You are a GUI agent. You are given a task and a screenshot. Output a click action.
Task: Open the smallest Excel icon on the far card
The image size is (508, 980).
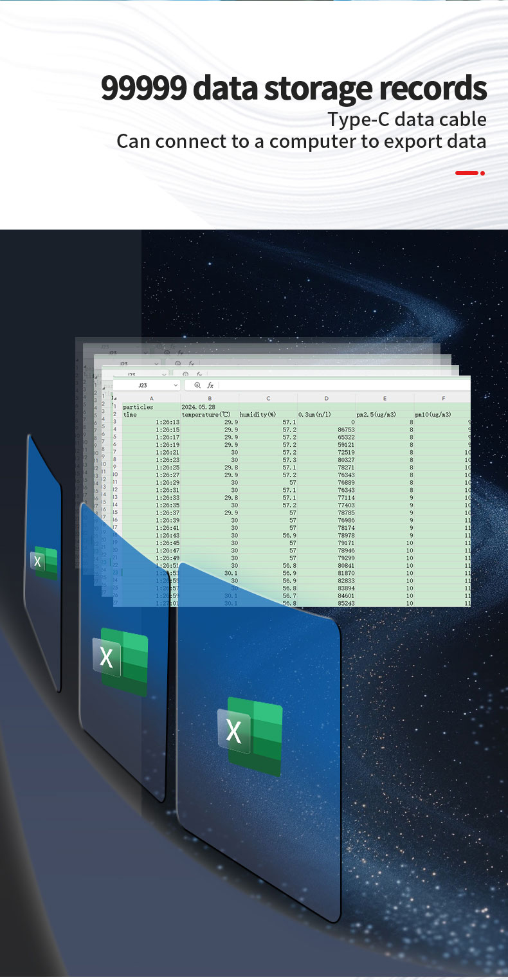[44, 563]
